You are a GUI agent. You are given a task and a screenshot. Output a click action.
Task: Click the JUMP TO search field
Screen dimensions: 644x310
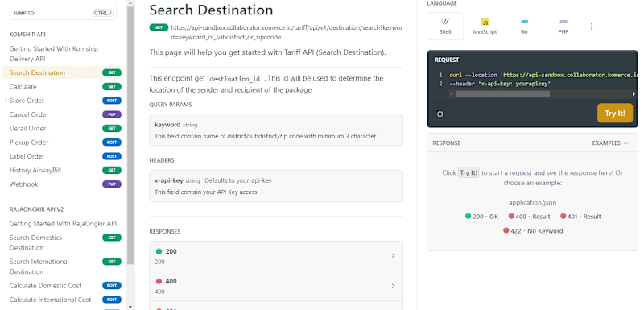click(x=63, y=13)
